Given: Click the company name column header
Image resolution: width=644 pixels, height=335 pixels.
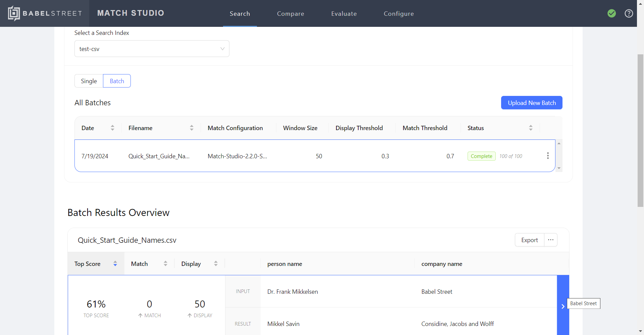Looking at the screenshot, I should coord(442,264).
